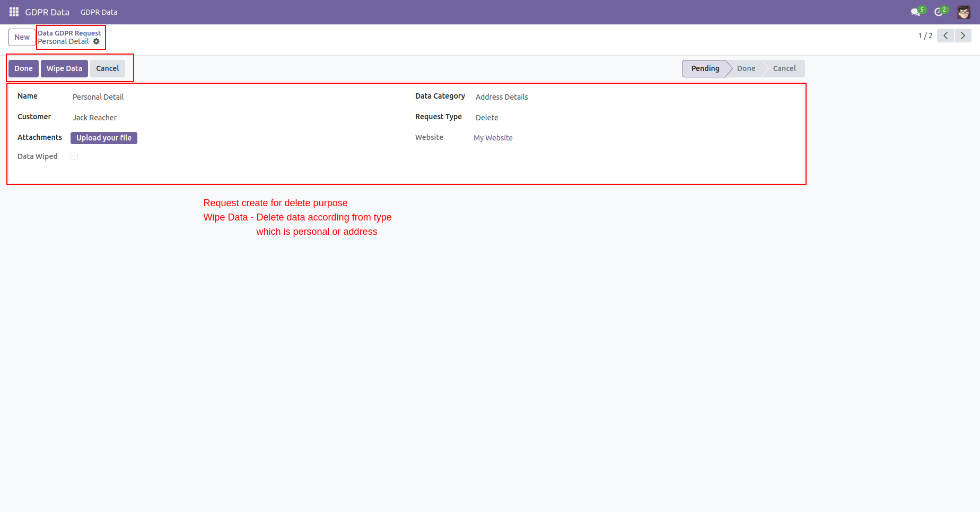Click the grey Cancel action button

click(108, 68)
